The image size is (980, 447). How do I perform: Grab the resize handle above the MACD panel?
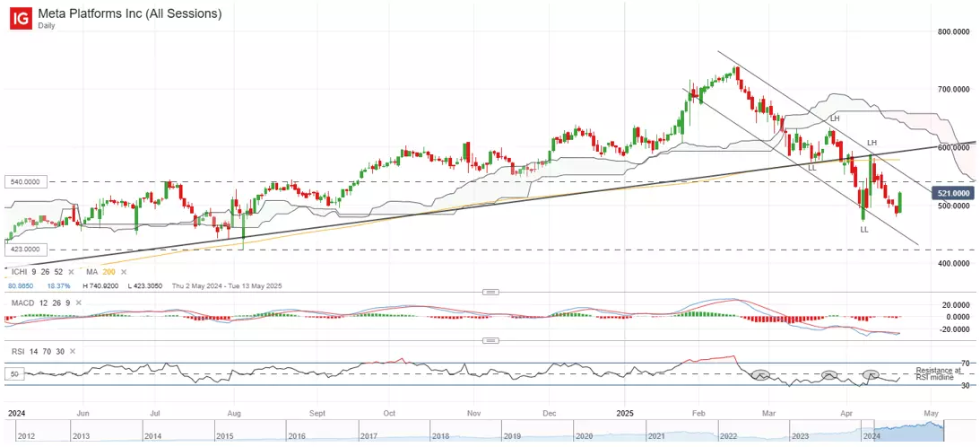(x=491, y=292)
